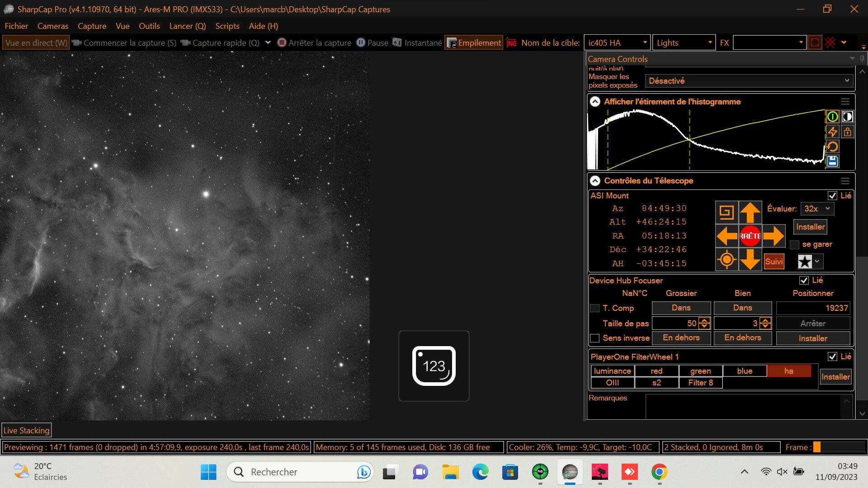868x488 pixels.
Task: Click the ASI Mount Installer button
Action: pos(810,227)
